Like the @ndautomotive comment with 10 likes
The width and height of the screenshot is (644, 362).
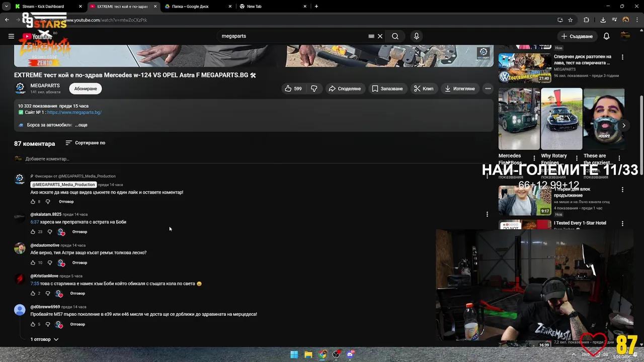(33, 262)
